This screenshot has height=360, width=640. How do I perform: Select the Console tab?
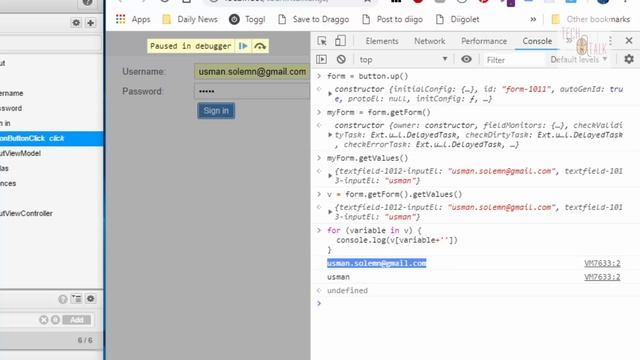point(537,41)
